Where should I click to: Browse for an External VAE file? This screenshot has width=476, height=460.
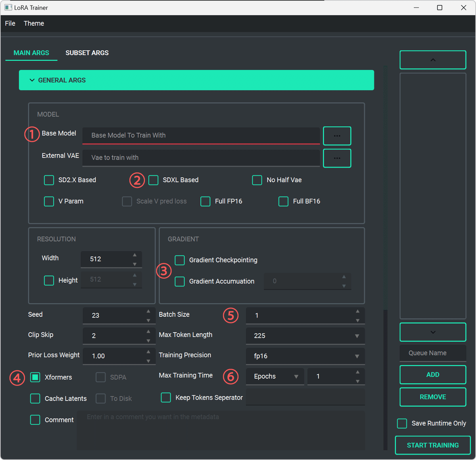pyautogui.click(x=337, y=158)
